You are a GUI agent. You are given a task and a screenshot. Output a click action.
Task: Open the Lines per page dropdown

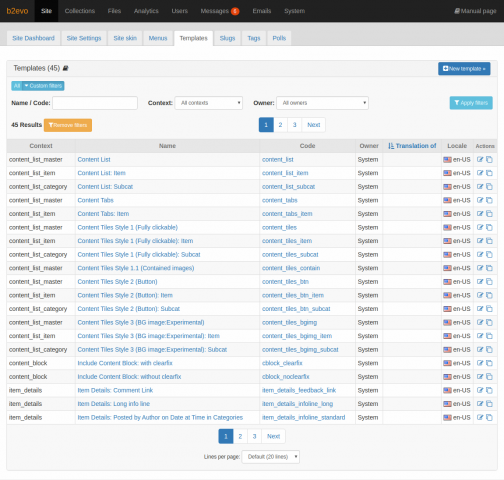click(271, 457)
